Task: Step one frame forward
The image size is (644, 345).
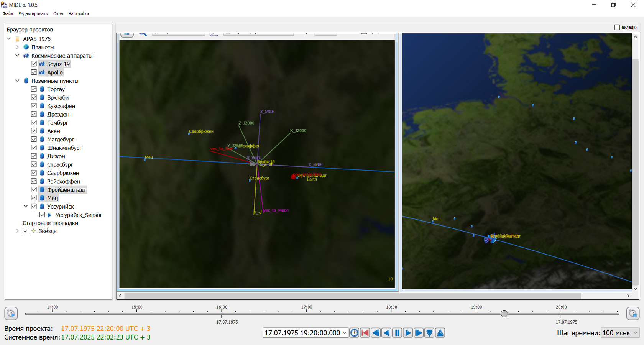Action: (x=419, y=333)
